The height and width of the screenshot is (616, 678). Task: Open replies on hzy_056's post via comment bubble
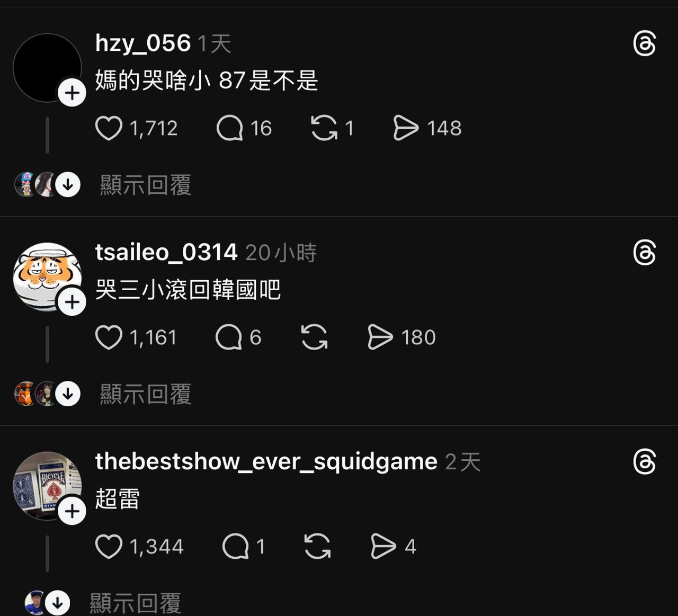point(229,128)
